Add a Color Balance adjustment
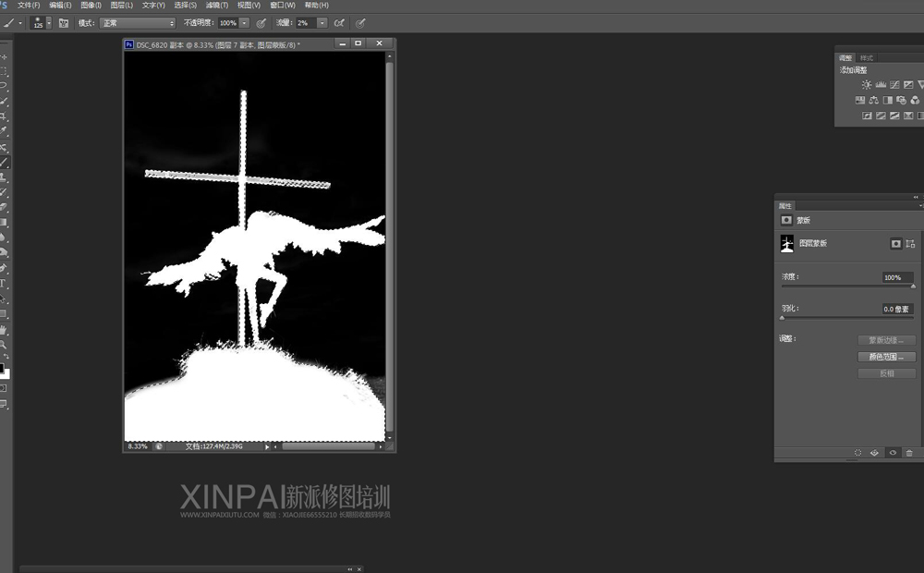924x573 pixels. 874,100
